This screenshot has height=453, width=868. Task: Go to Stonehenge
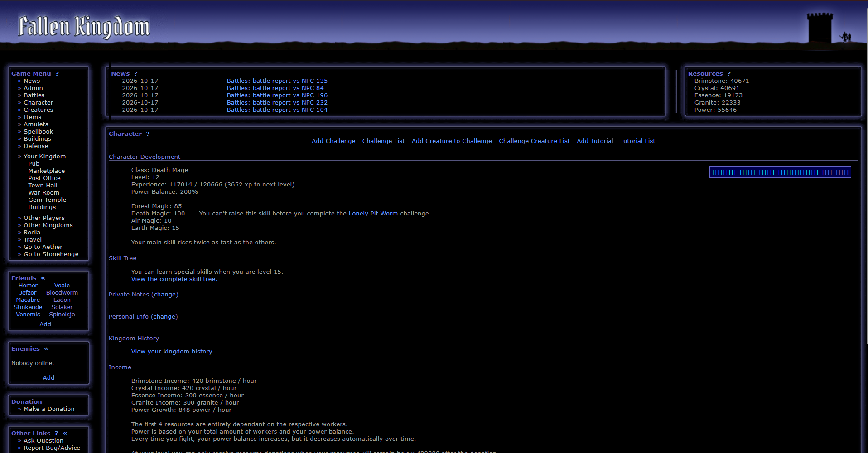click(51, 254)
